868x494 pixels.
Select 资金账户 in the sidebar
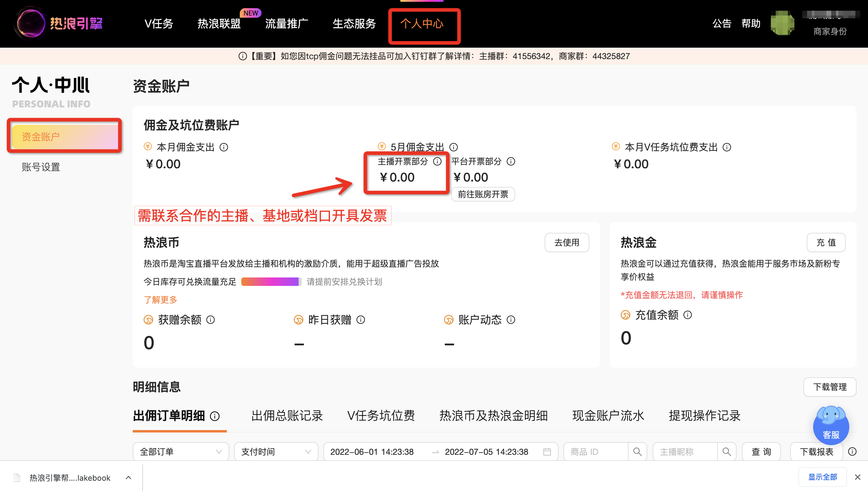(65, 137)
